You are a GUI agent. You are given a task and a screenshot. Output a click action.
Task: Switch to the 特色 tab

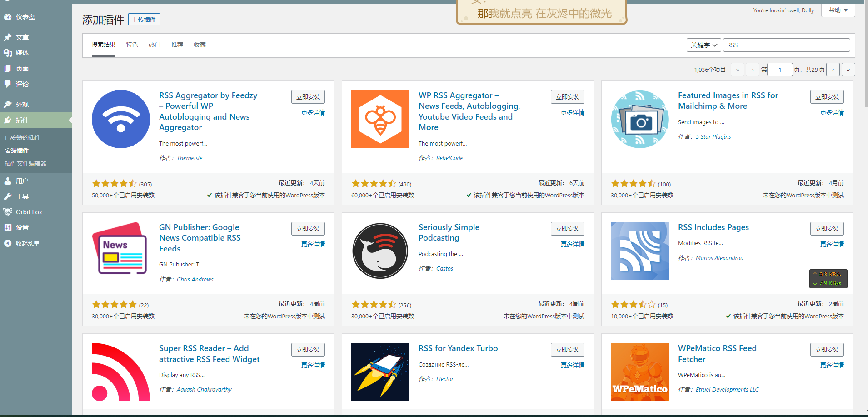pos(132,45)
